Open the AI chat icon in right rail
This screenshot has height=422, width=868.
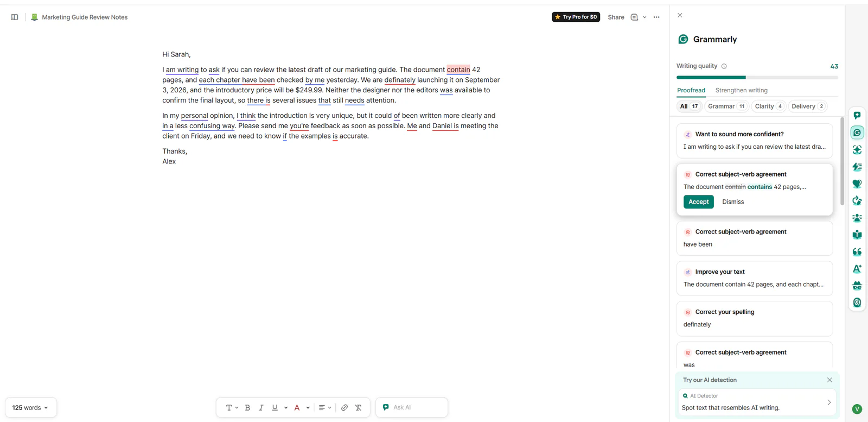coord(857,116)
